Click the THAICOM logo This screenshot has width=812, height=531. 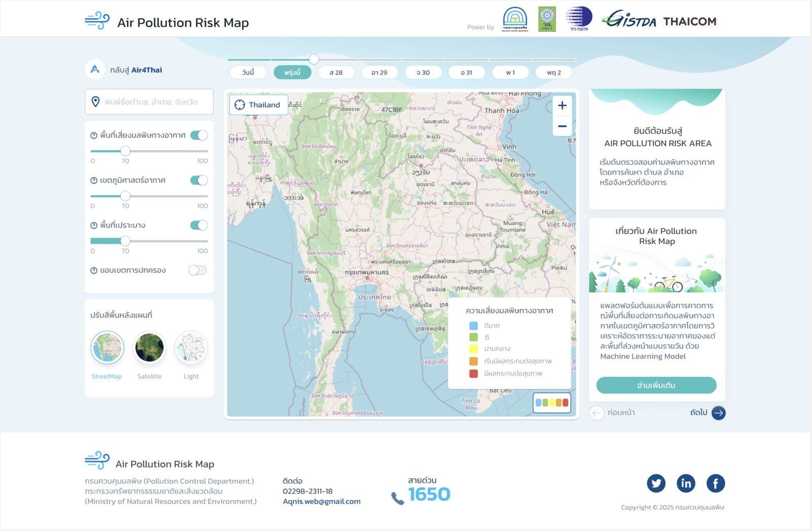(x=690, y=21)
